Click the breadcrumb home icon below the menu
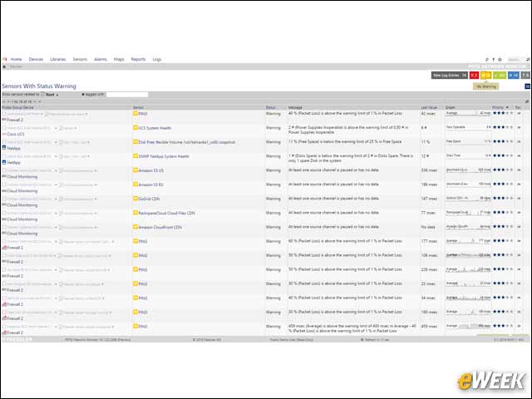The height and width of the screenshot is (399, 532). click(x=4, y=66)
